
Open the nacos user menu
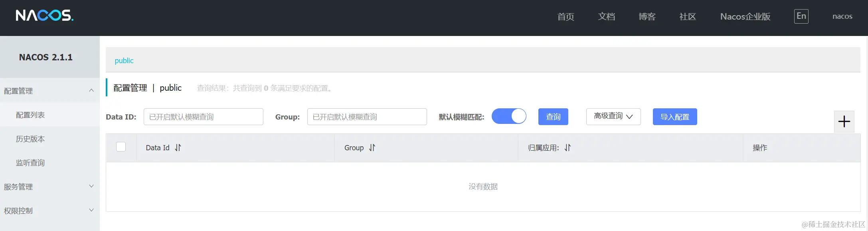(x=842, y=16)
